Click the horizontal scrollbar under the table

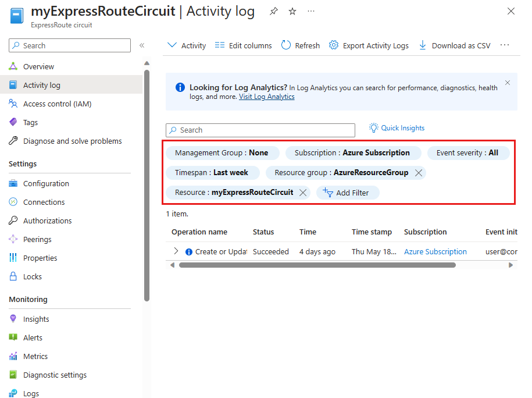tap(317, 265)
